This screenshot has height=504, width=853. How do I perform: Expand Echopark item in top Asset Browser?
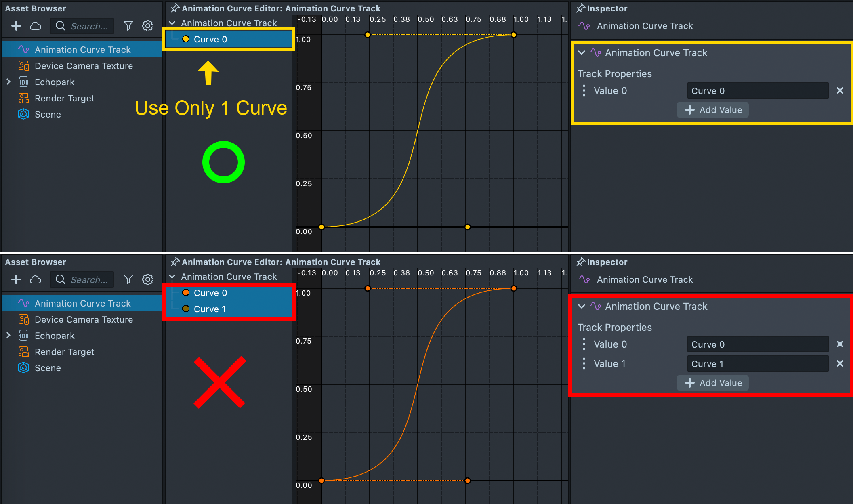8,82
